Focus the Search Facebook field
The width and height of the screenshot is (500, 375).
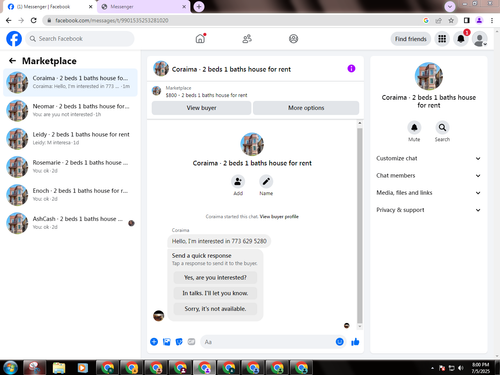click(80, 39)
